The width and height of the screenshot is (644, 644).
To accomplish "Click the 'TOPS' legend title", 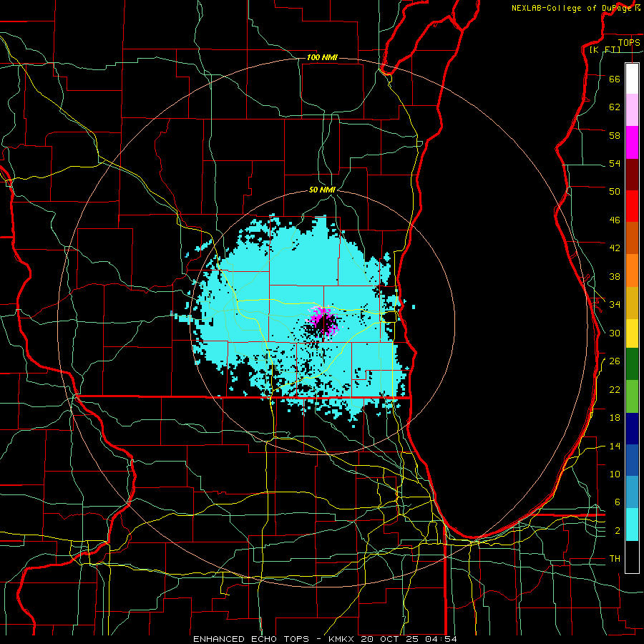I will pyautogui.click(x=629, y=42).
